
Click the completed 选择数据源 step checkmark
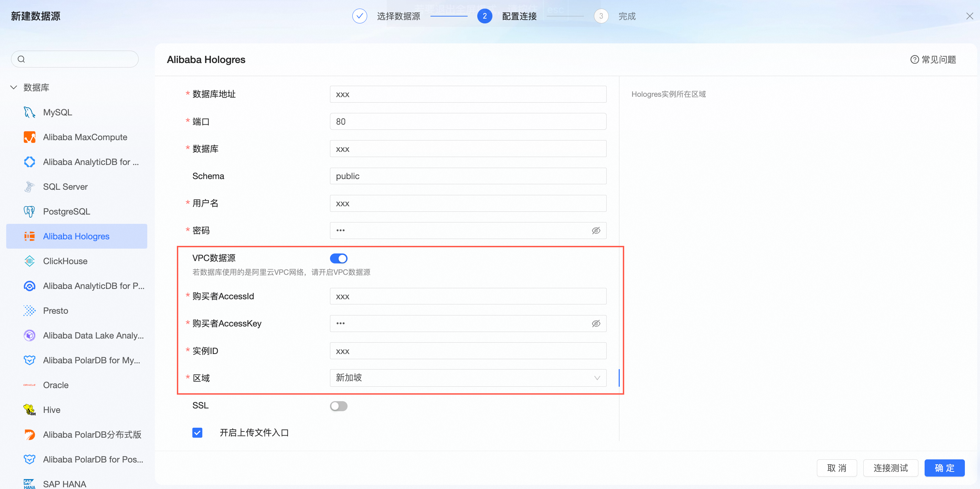coord(360,16)
